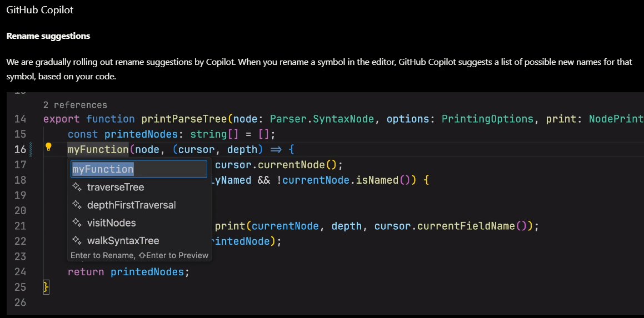The height and width of the screenshot is (318, 644).
Task: Click the sparkle icon beside traverseTree
Action: (77, 187)
